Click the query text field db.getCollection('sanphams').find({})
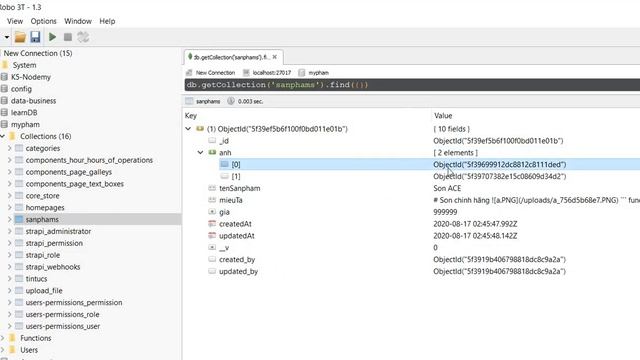 pos(412,85)
